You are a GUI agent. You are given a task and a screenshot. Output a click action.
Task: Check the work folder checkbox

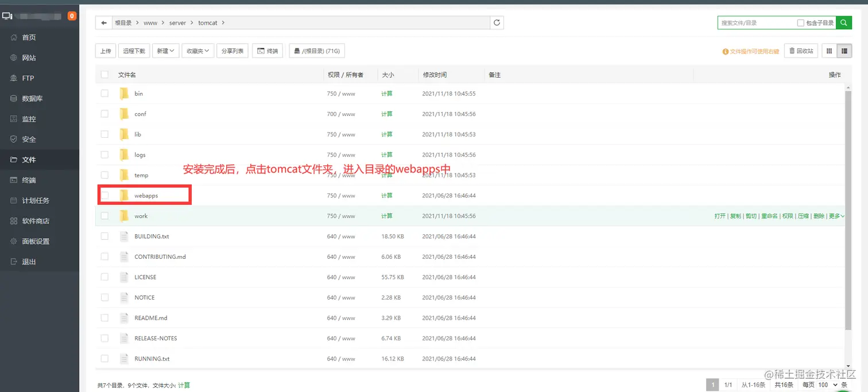point(104,216)
